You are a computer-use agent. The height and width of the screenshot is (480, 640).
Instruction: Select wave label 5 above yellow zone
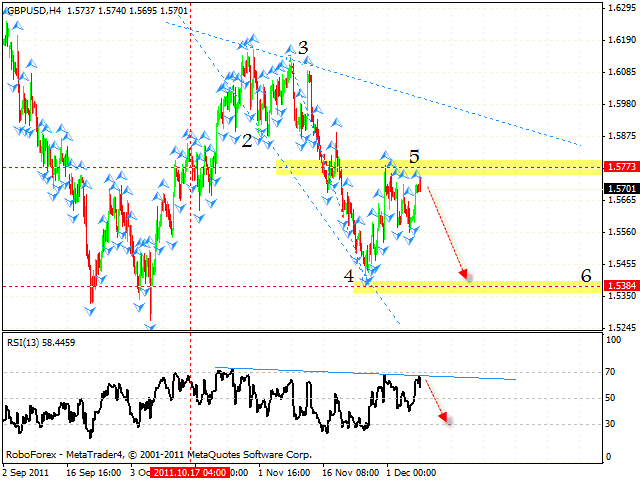point(414,156)
